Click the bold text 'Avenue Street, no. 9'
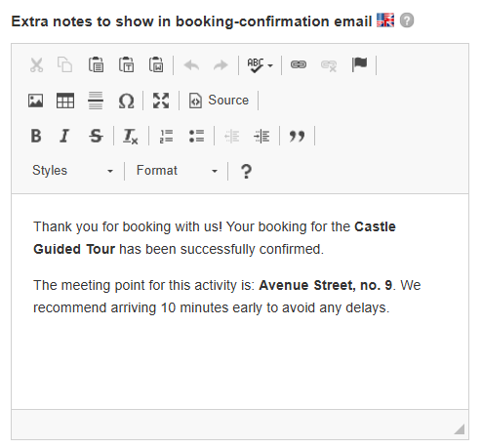Image resolution: width=482 pixels, height=448 pixels. [x=325, y=285]
